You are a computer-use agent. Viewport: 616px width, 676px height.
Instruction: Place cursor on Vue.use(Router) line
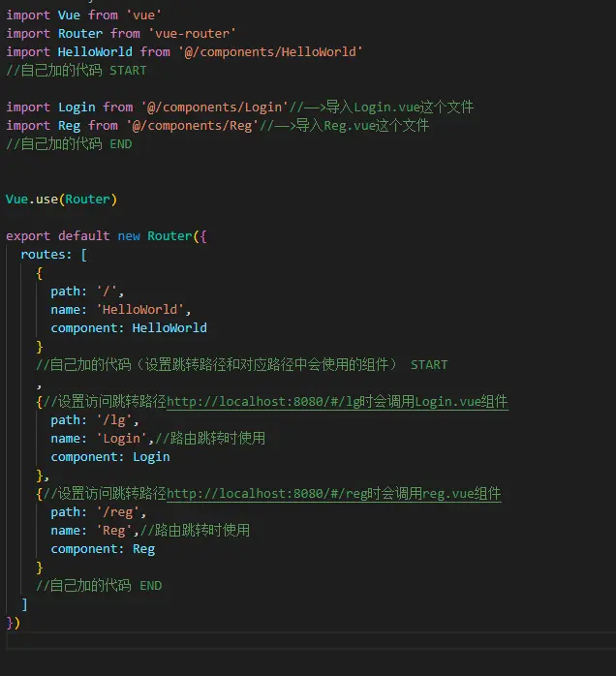click(61, 200)
